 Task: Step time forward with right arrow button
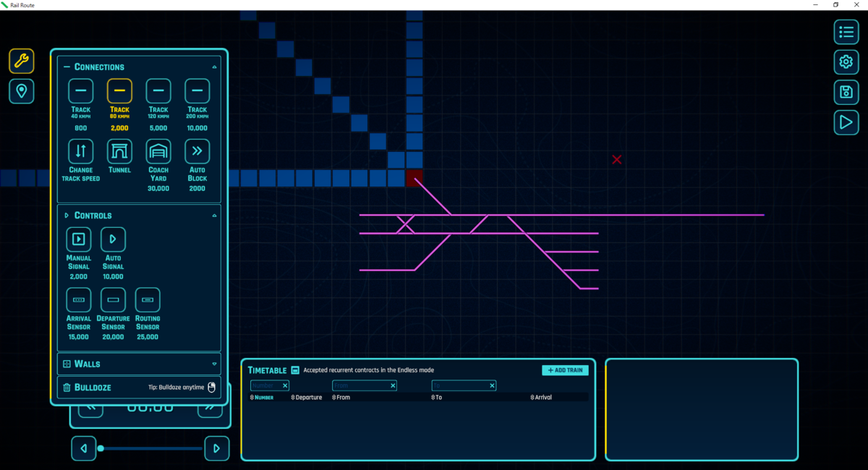click(217, 448)
